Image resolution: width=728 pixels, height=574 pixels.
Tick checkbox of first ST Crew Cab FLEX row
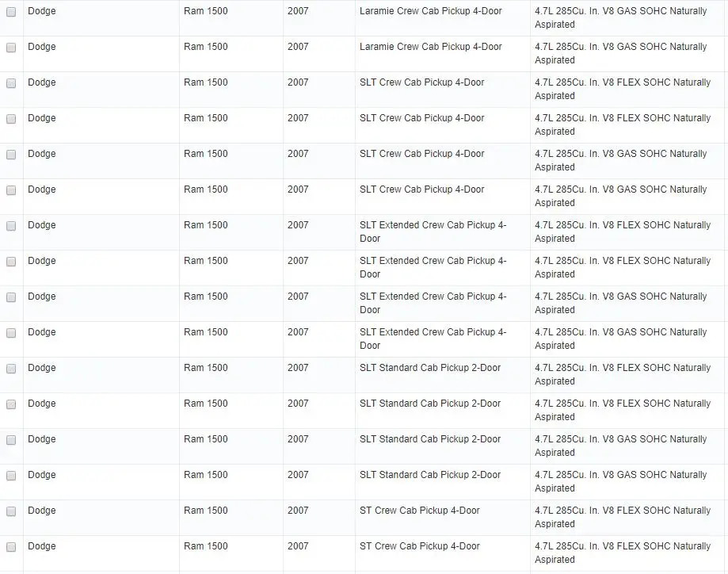[x=11, y=511]
